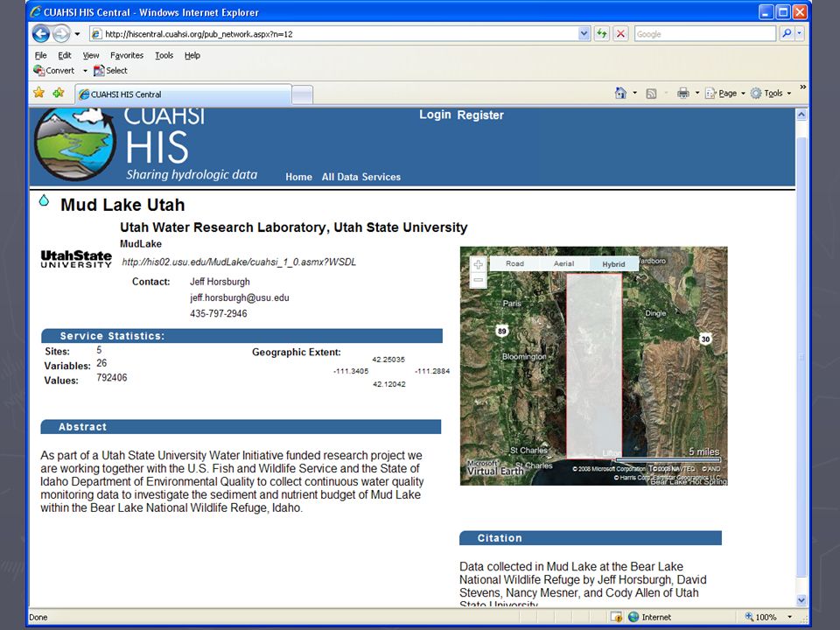Viewport: 840px width, 630px height.
Task: Click the Abstract section header bar
Action: click(241, 427)
